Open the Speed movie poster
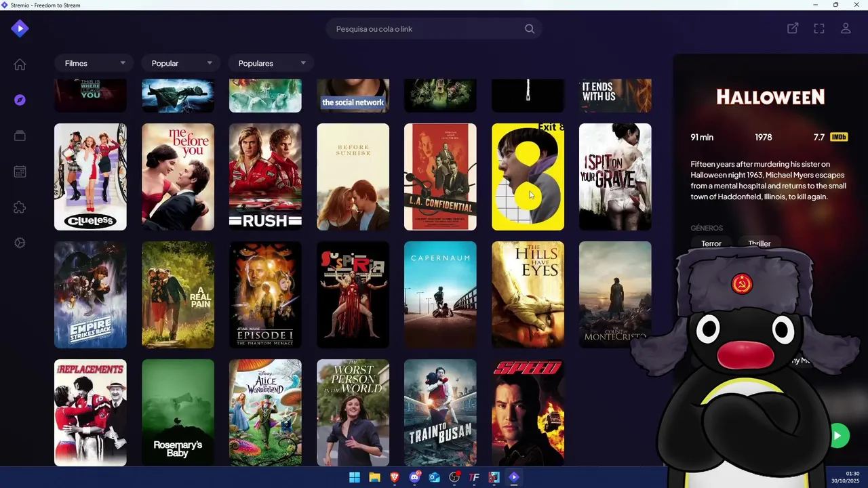868x488 pixels. click(x=528, y=413)
